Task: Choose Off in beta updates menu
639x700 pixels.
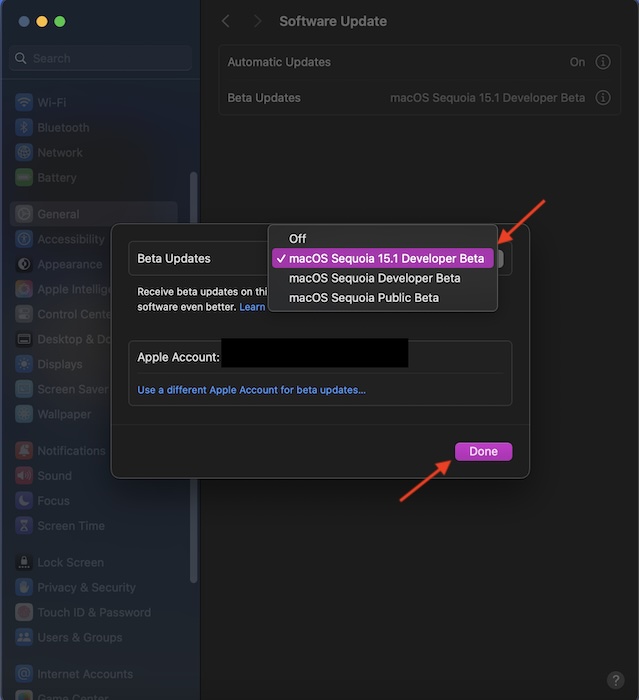Action: coord(383,239)
